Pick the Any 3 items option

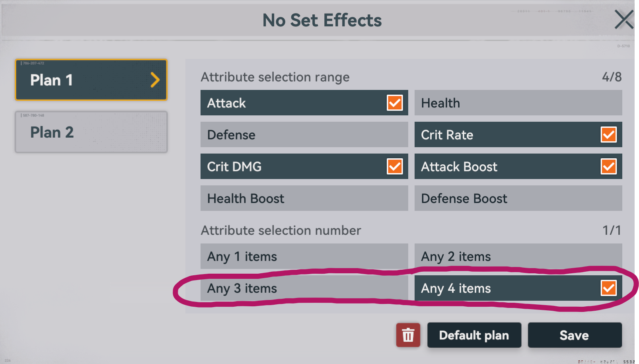tap(304, 288)
